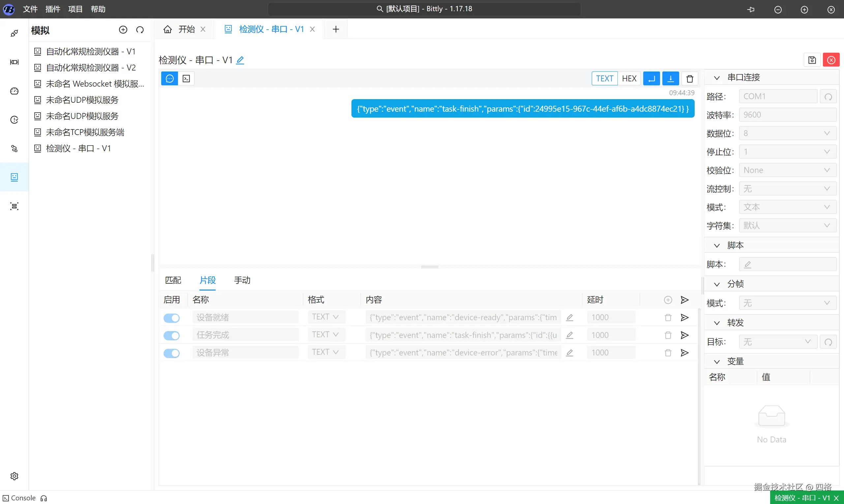Viewport: 844px width, 504px height.
Task: Click the 波特率 input field
Action: 787,115
